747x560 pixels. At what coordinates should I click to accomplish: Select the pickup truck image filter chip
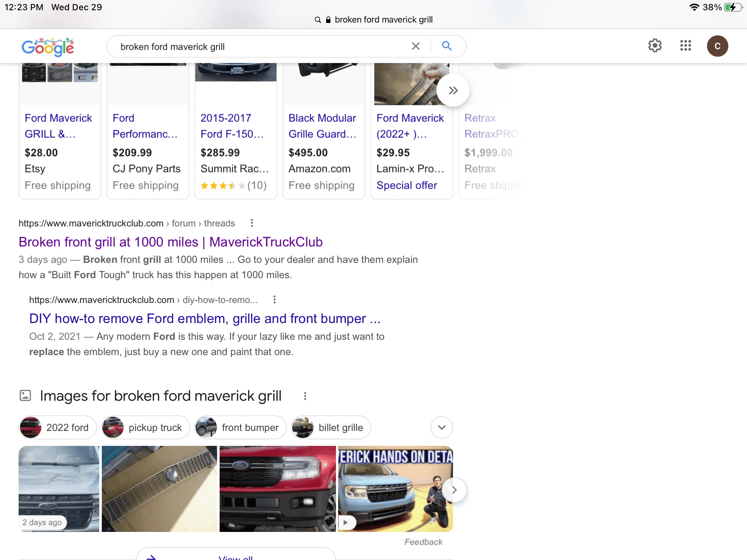click(x=146, y=427)
